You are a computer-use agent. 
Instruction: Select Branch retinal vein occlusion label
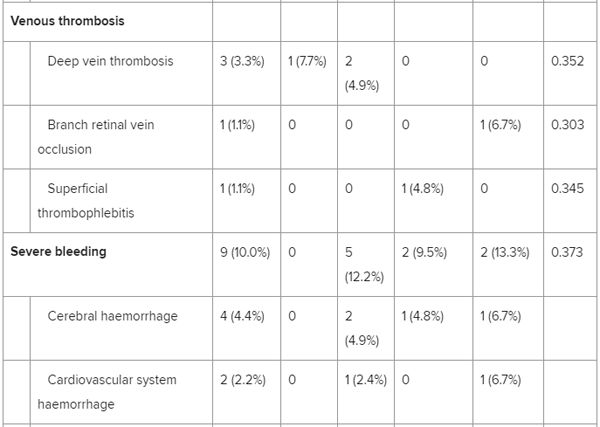coord(100,137)
